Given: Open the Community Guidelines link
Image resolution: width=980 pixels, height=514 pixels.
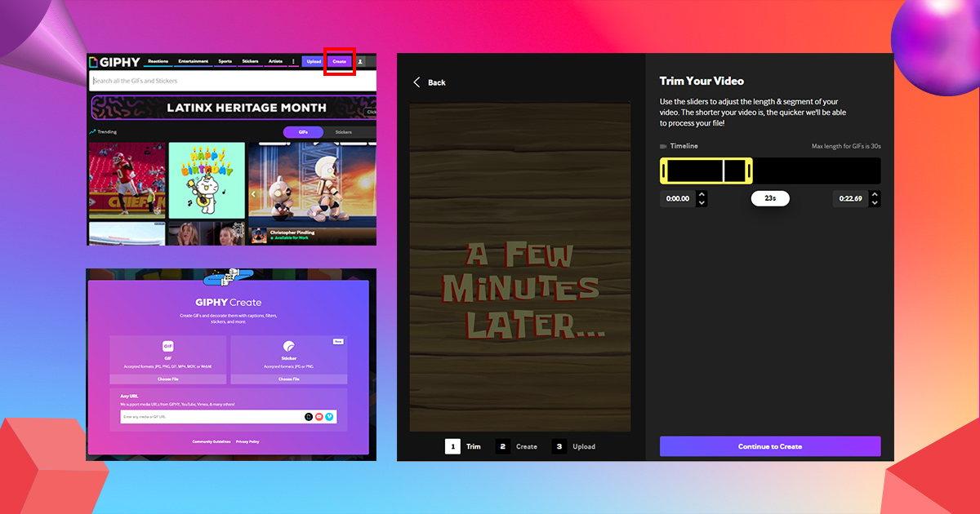Looking at the screenshot, I should 212,441.
